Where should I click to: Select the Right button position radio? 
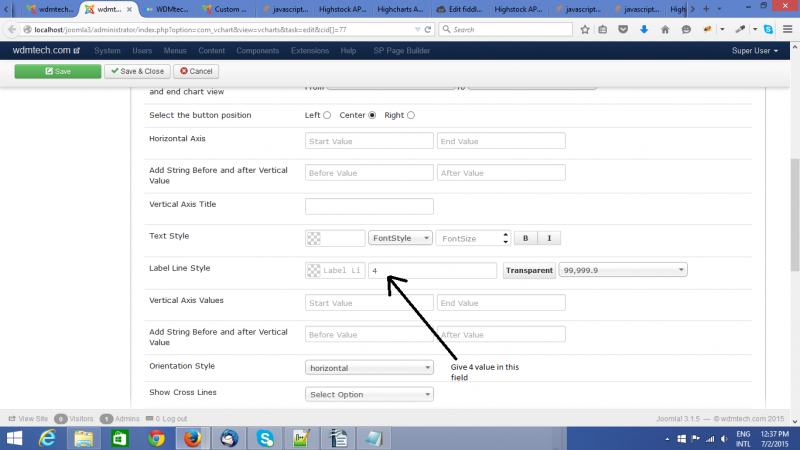pos(410,115)
